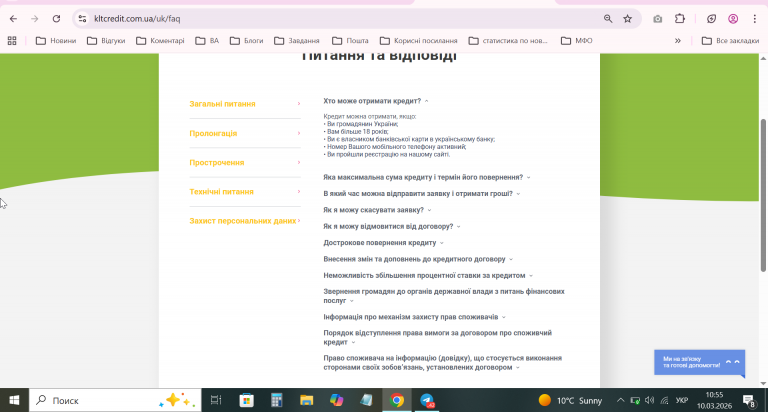Open Chrome three-dot menu

pyautogui.click(x=755, y=19)
